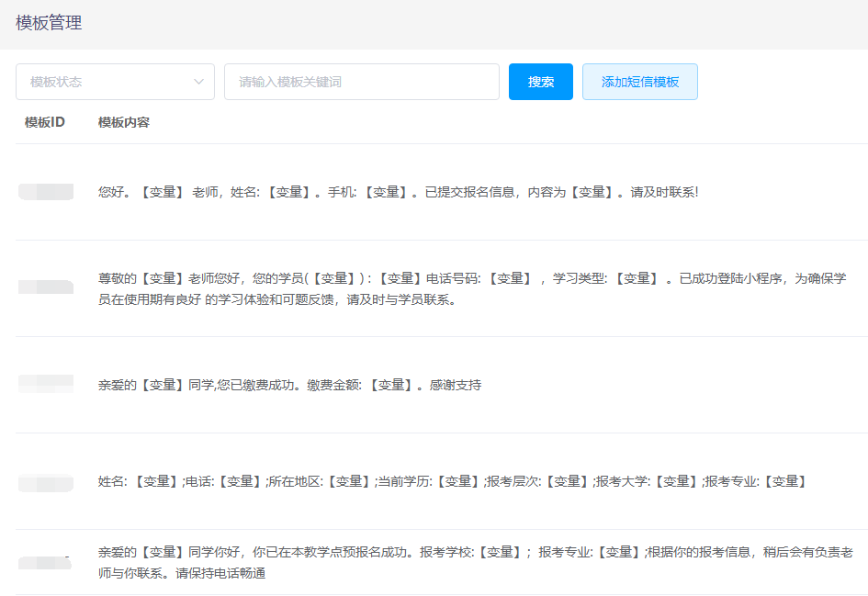Click blurred template ID of 尊敬的 teacher row
Screen dimensions: 868x596
click(x=46, y=287)
